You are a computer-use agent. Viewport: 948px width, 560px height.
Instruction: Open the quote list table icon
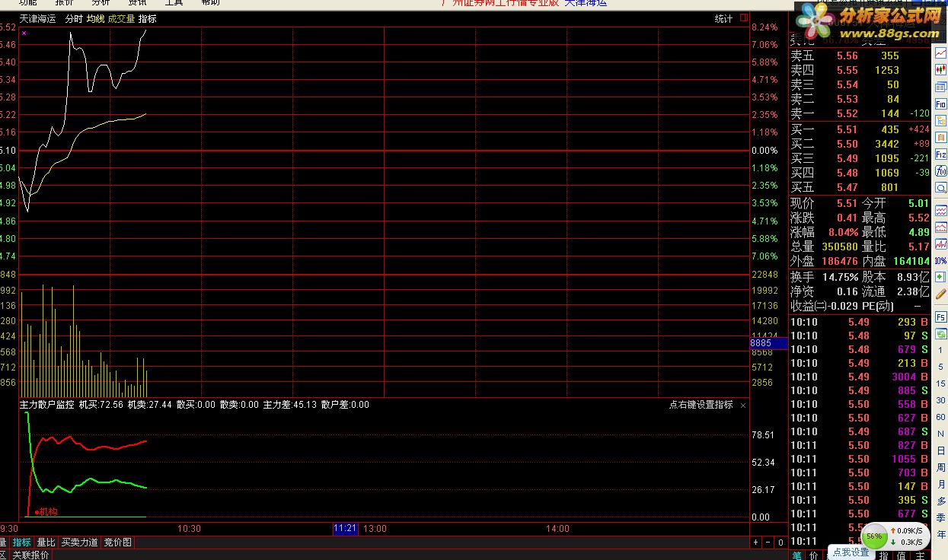tap(941, 87)
